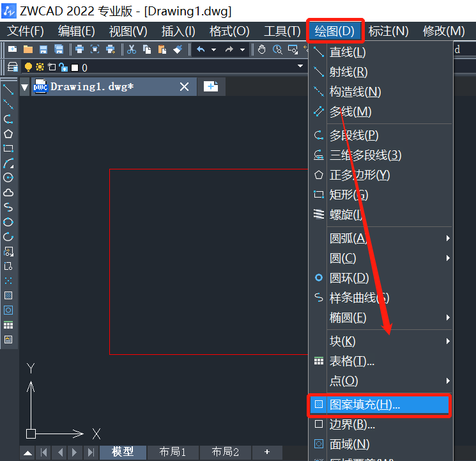The image size is (476, 461).
Task: Select the Polygon tool in left toolbar
Action: [8, 134]
